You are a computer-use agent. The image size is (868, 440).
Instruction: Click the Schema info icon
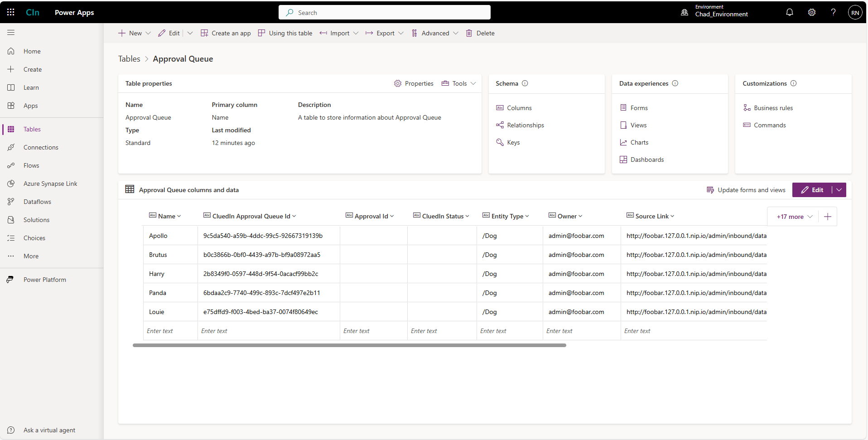pos(525,83)
